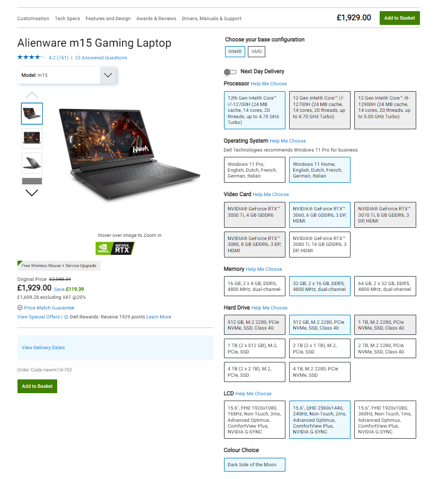
Task: Click the View Delivery Dates link
Action: click(43, 348)
